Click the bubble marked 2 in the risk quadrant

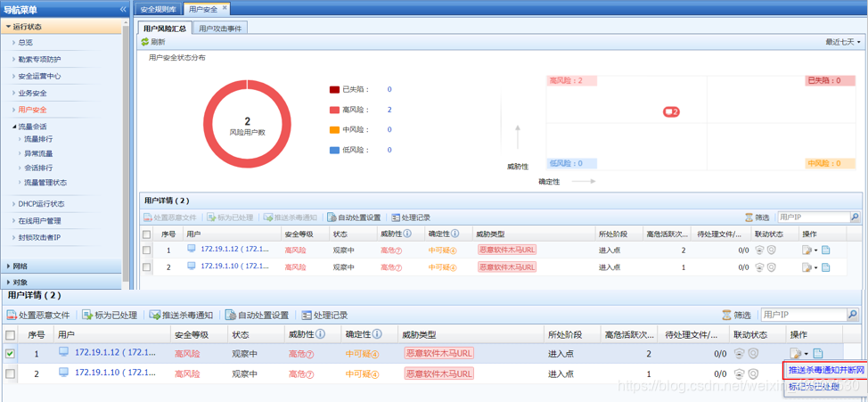click(671, 111)
